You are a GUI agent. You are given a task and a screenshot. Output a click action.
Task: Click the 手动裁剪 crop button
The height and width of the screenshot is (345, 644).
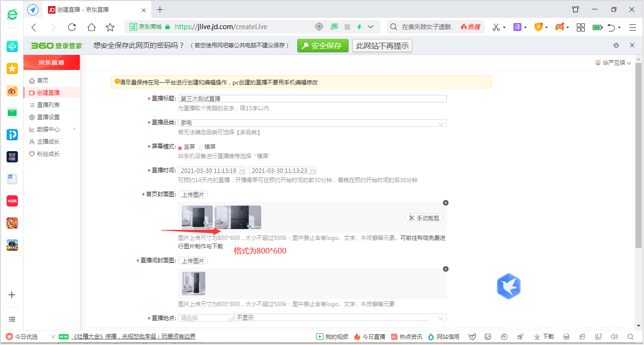coord(424,217)
